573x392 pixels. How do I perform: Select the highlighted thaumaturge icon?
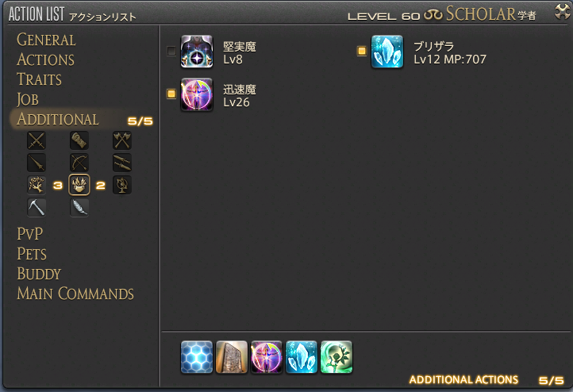[79, 185]
